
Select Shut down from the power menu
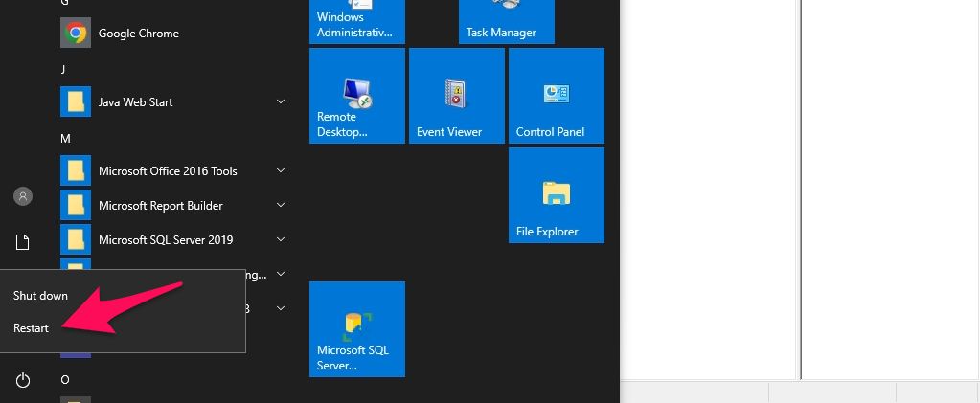40,296
